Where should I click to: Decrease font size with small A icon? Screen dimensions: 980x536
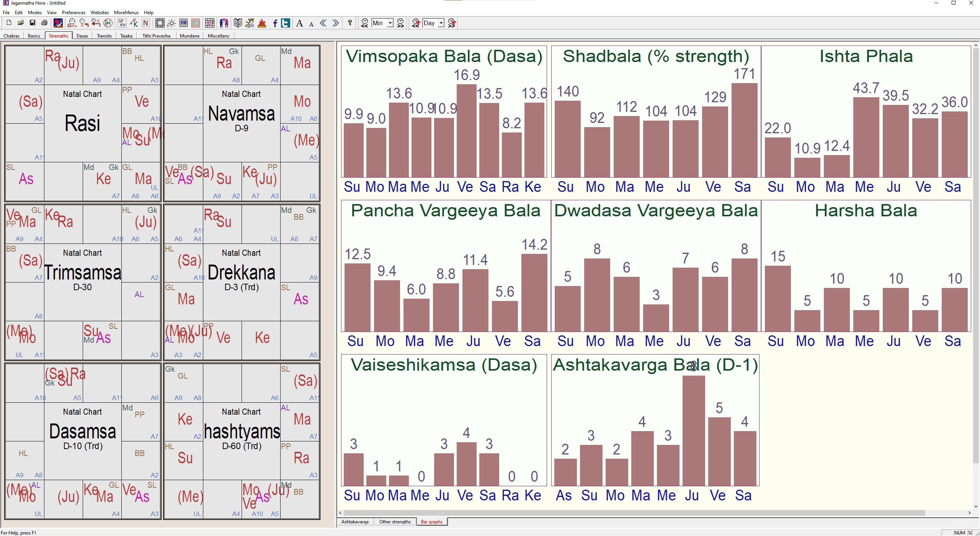(x=311, y=24)
